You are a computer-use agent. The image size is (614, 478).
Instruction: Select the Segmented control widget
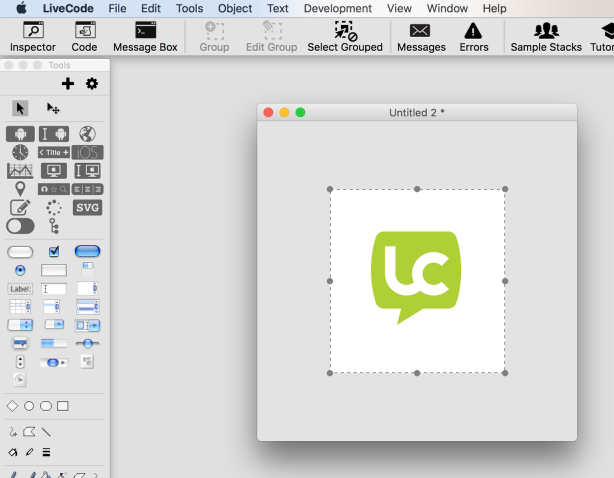(x=87, y=189)
